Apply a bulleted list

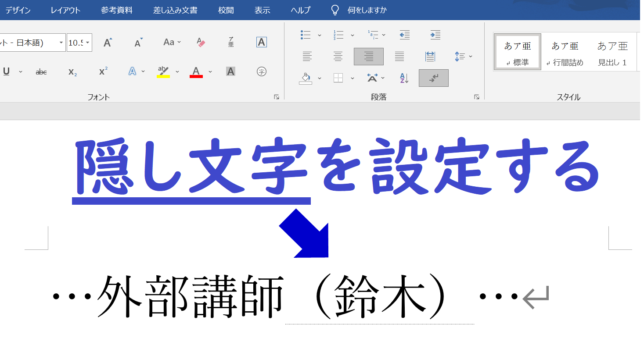click(x=306, y=35)
